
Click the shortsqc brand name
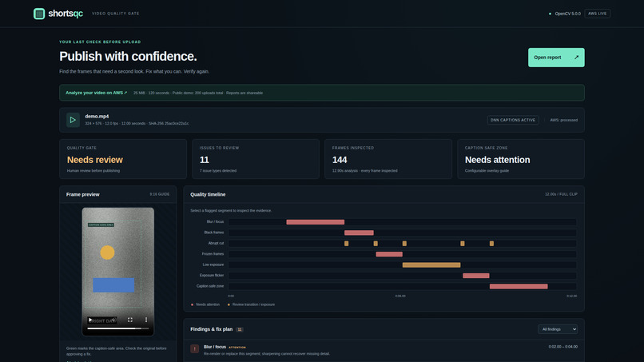pyautogui.click(x=66, y=14)
